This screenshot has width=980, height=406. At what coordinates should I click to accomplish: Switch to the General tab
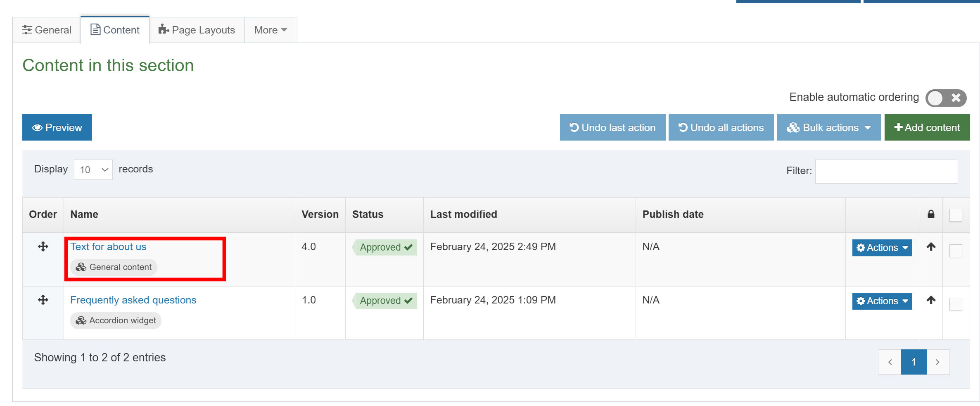(x=47, y=30)
